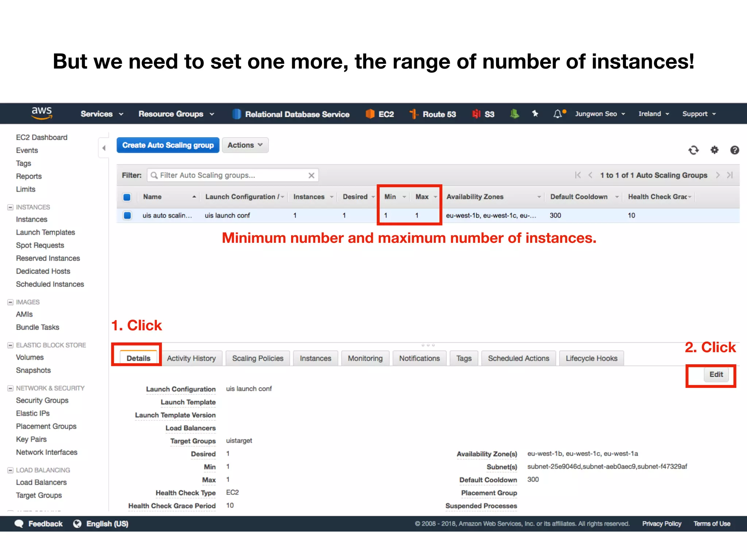The image size is (747, 560).
Task: Go to next page of results
Action: [x=717, y=175]
